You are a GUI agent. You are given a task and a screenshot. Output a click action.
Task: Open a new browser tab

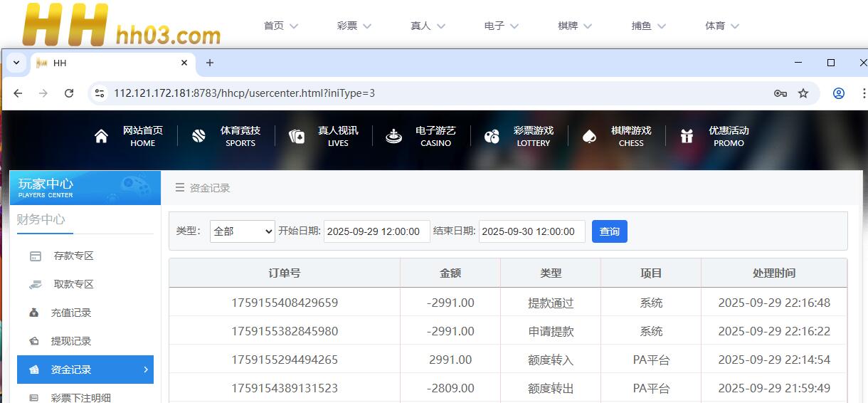coord(210,63)
